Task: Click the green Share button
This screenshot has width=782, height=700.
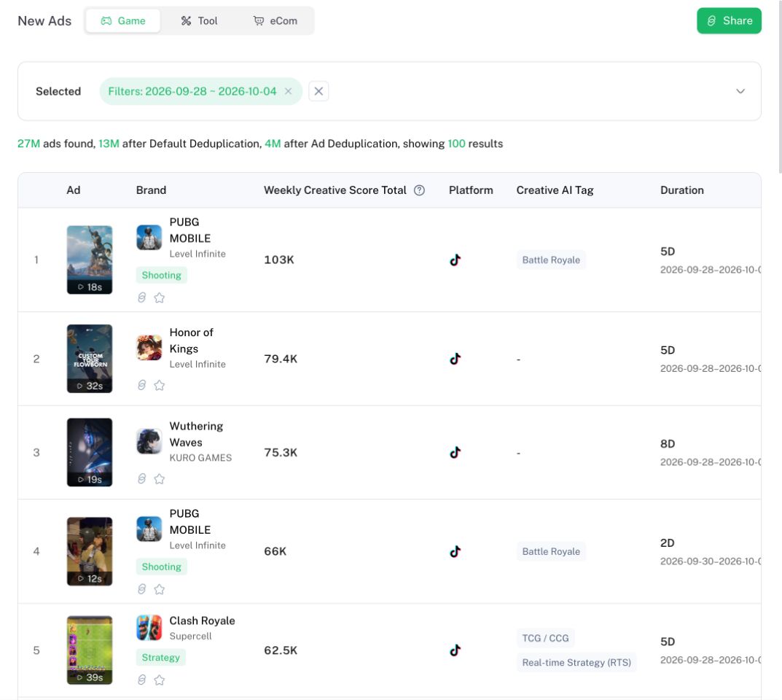Action: tap(729, 21)
